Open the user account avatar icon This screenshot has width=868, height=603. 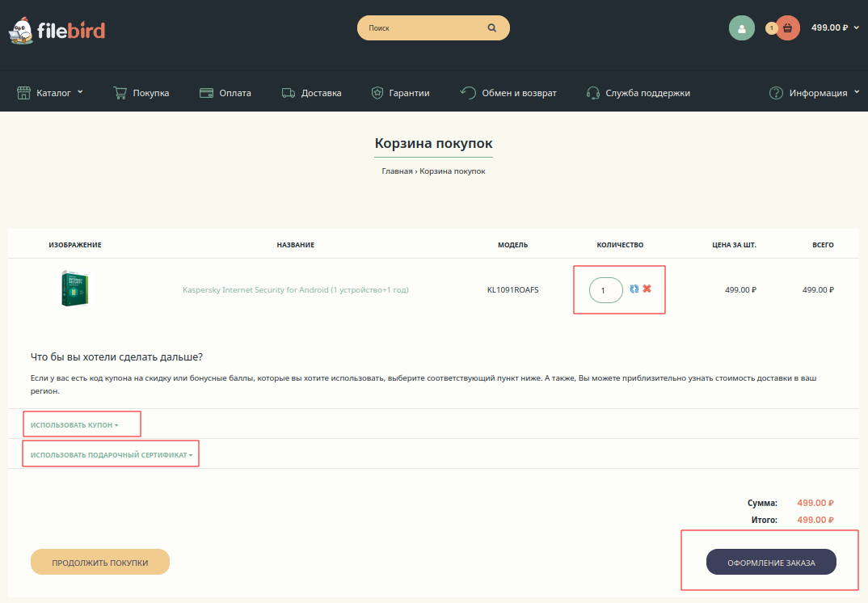click(741, 27)
